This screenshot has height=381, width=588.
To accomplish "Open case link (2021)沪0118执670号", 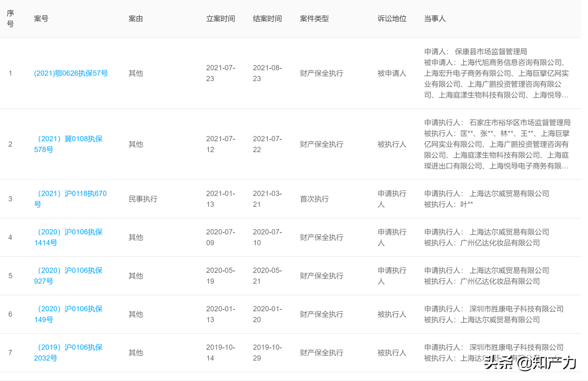I will 71,199.
